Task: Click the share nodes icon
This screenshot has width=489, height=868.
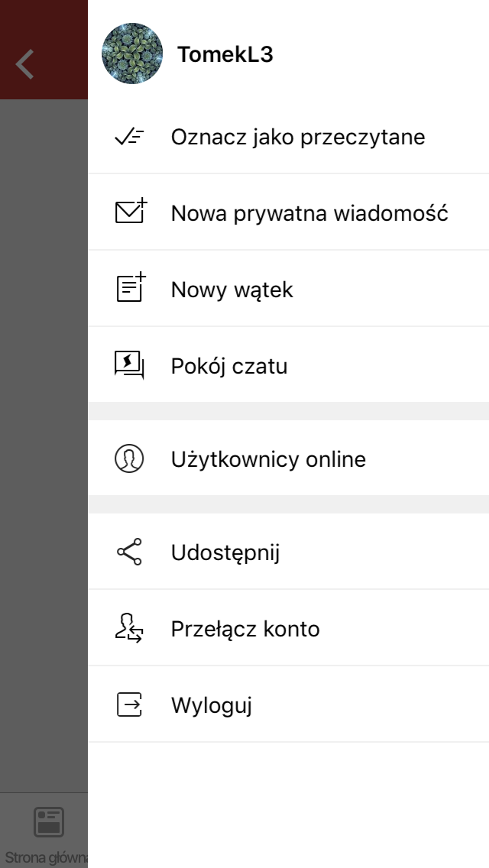Action: 129,552
